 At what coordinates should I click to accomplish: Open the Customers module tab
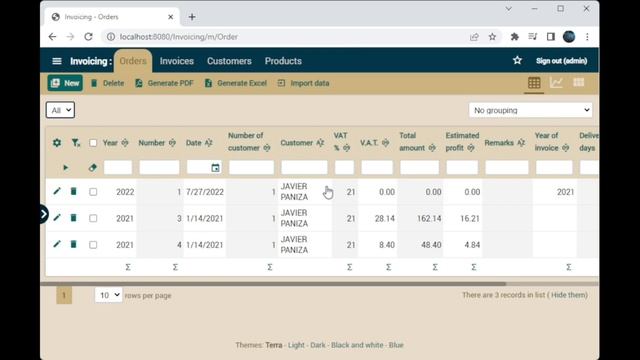(229, 61)
